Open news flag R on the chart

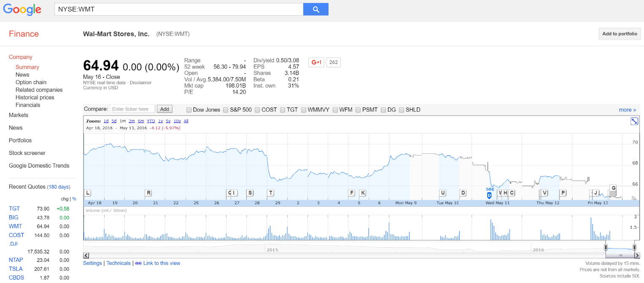pos(148,193)
